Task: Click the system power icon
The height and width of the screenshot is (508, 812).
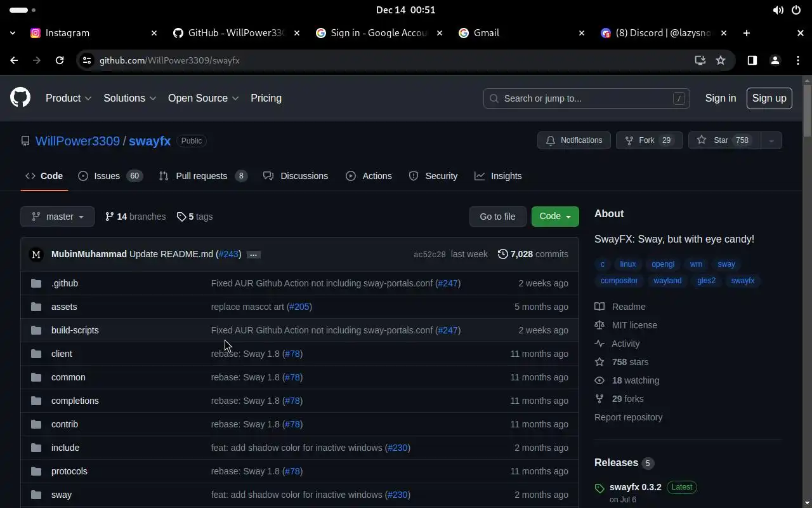Action: [x=796, y=10]
